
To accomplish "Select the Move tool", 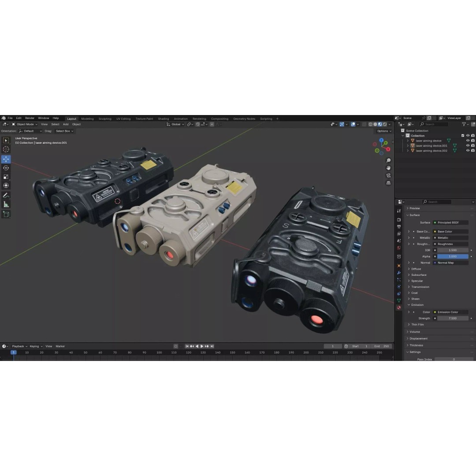I will tap(6, 159).
